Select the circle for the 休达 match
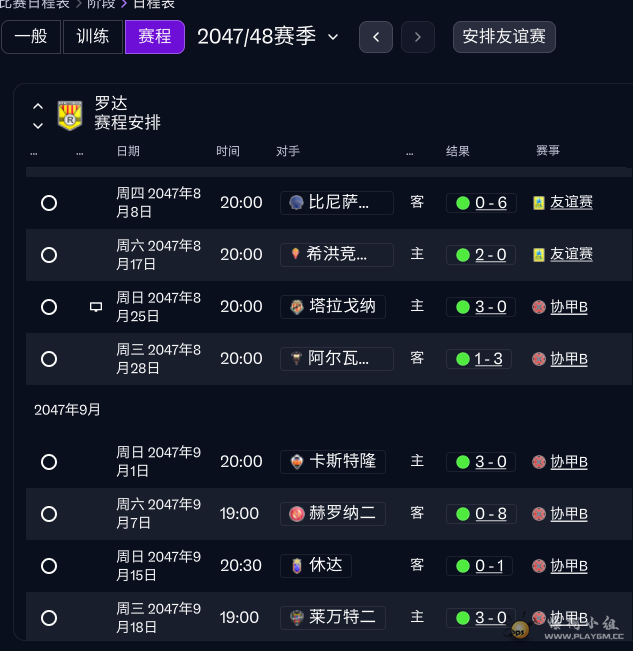 pos(49,565)
